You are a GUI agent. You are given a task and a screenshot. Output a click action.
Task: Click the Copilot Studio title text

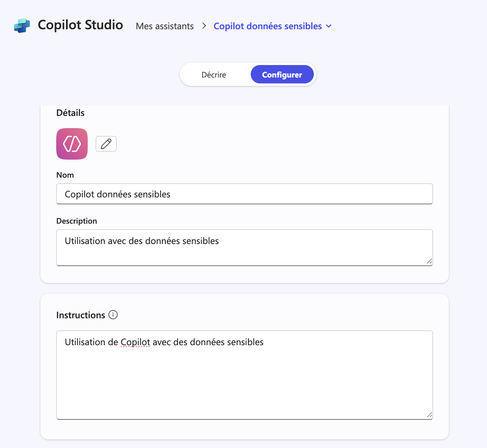(81, 25)
